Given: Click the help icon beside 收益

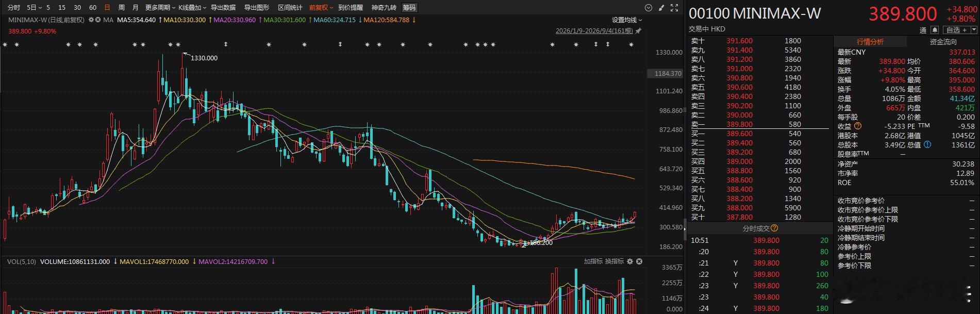Looking at the screenshot, I should [x=857, y=126].
